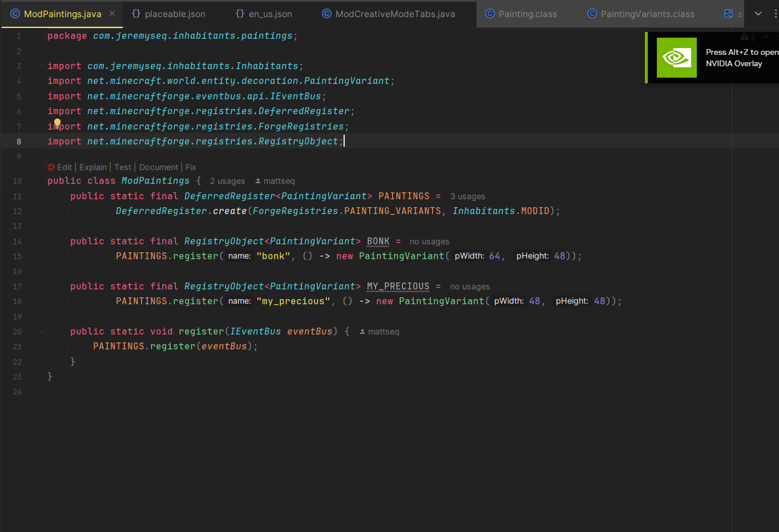779x532 pixels.
Task: Switch to the en_us.json tab
Action: pos(270,14)
